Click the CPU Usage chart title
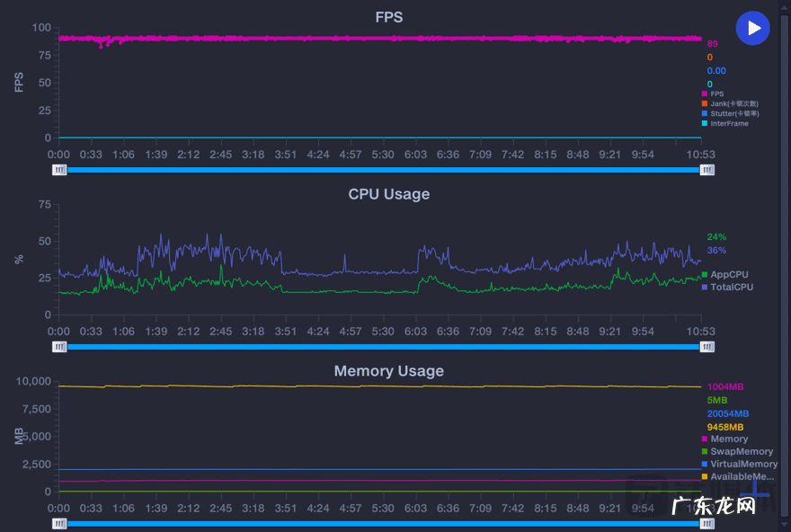 tap(389, 194)
